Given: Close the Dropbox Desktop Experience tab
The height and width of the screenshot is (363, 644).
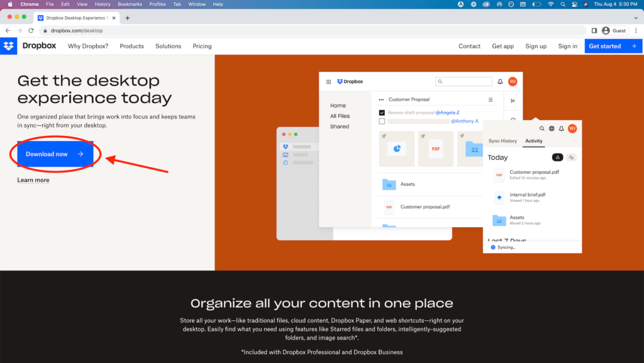Looking at the screenshot, I should pos(114,18).
